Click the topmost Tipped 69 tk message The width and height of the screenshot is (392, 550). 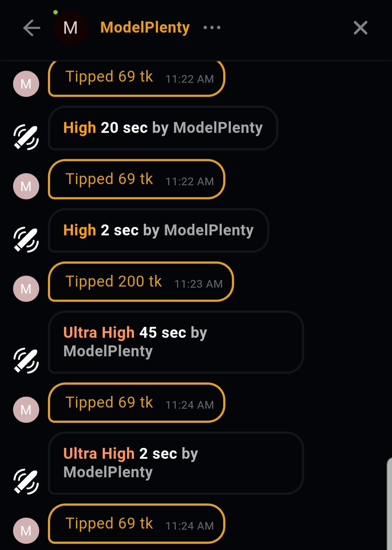(x=136, y=78)
